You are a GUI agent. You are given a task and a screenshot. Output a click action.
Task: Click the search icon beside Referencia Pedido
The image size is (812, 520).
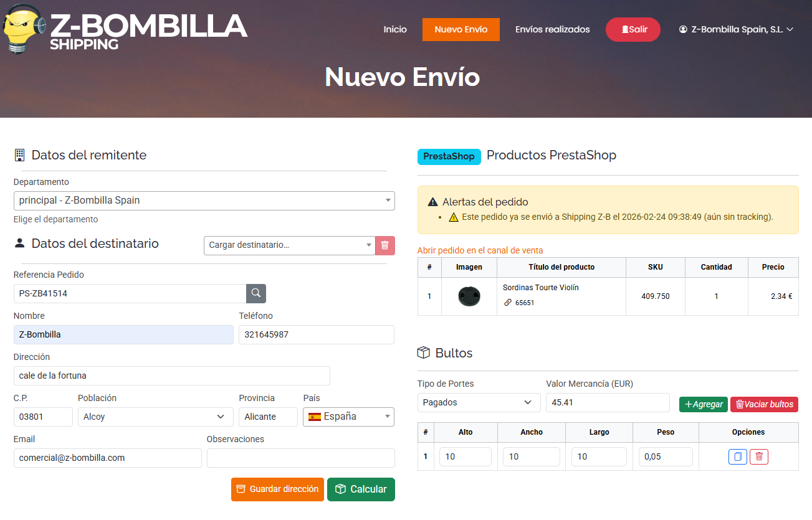[256, 293]
